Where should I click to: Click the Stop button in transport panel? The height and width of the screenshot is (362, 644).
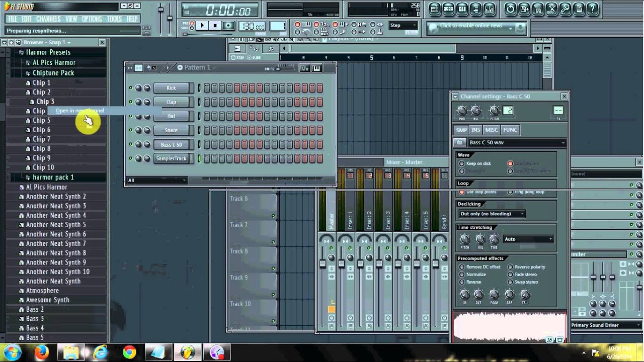click(x=215, y=26)
